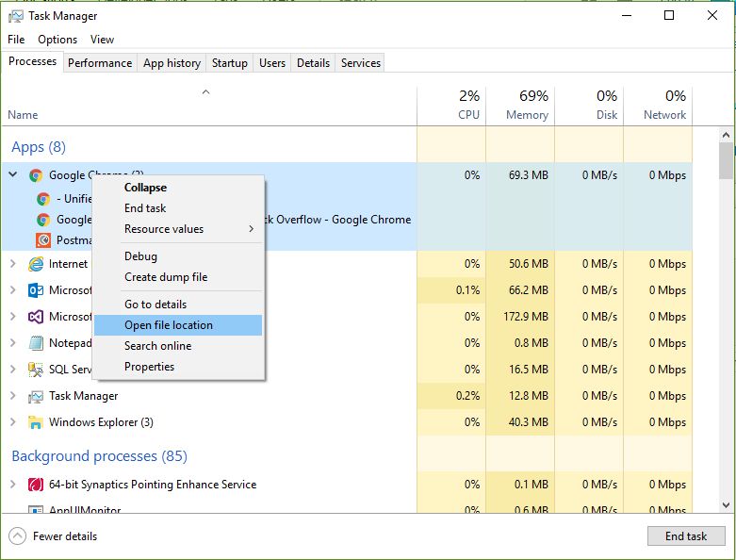Sort by the Network column header

click(x=658, y=107)
